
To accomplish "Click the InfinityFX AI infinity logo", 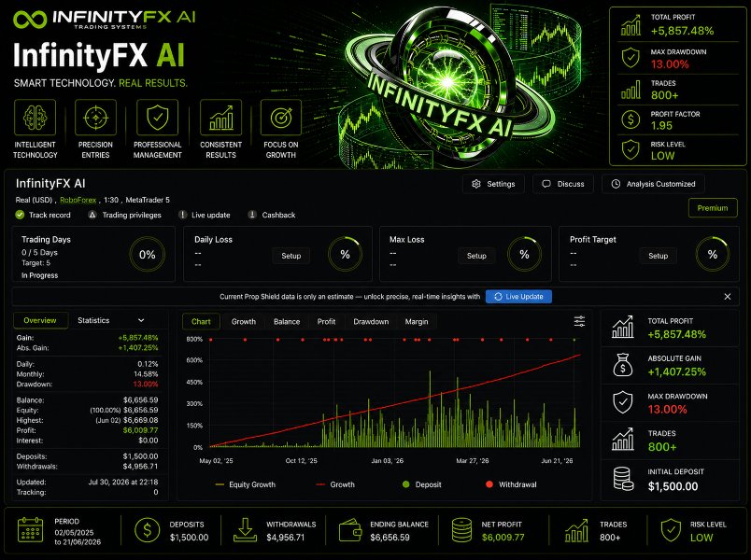I will point(30,20).
